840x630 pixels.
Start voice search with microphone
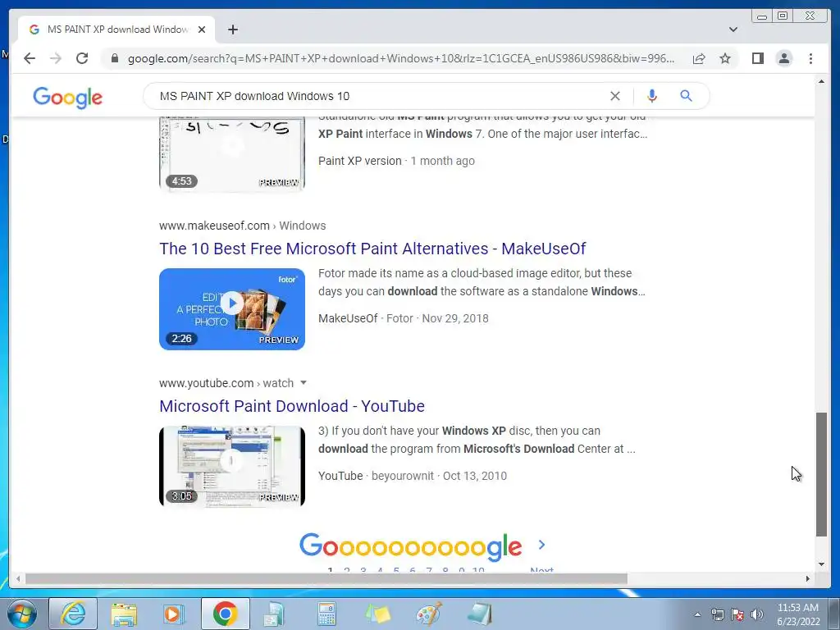click(652, 96)
